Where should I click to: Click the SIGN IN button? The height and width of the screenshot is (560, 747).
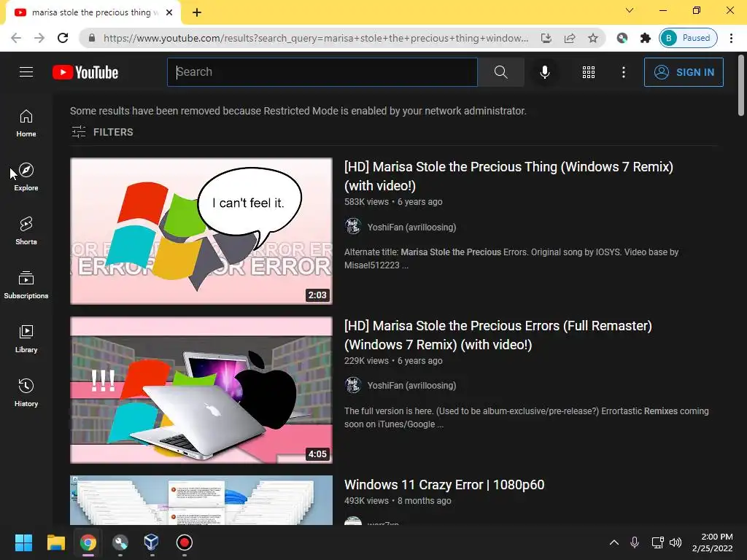pyautogui.click(x=684, y=72)
